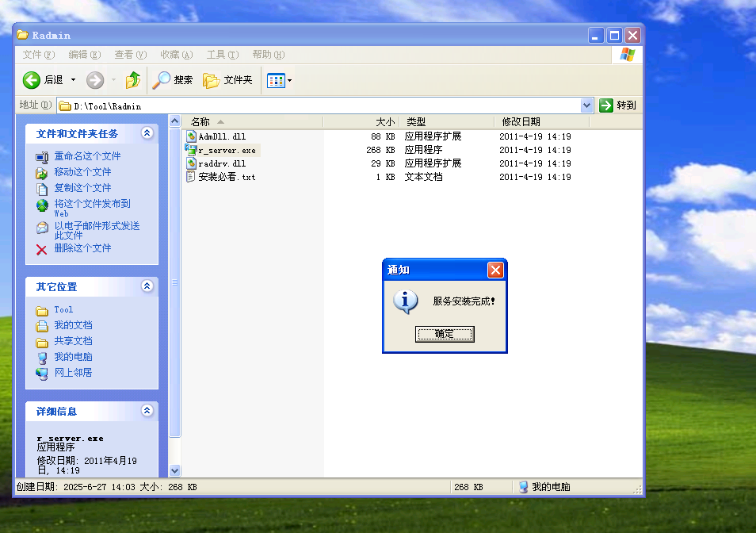Click the 我的文档 folder icon

point(42,327)
